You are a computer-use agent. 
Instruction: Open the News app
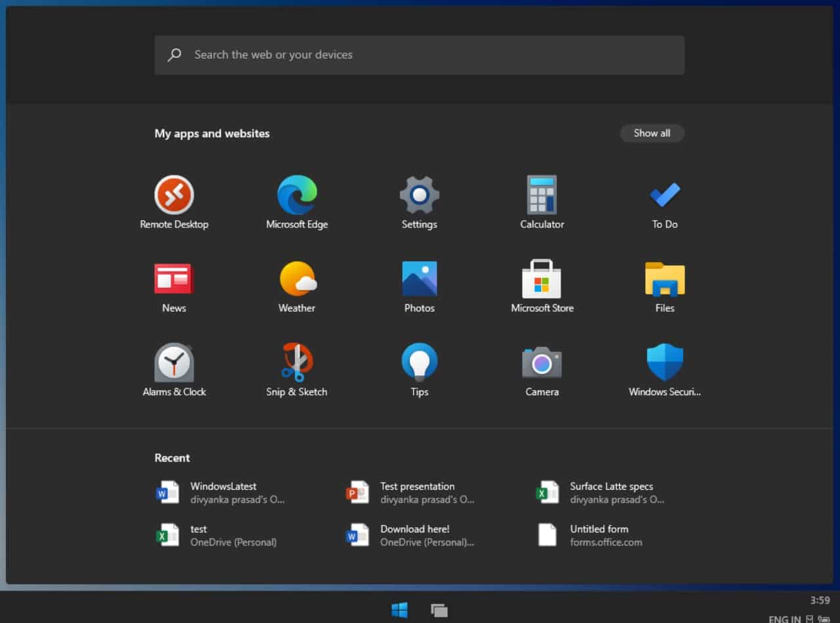tap(174, 287)
